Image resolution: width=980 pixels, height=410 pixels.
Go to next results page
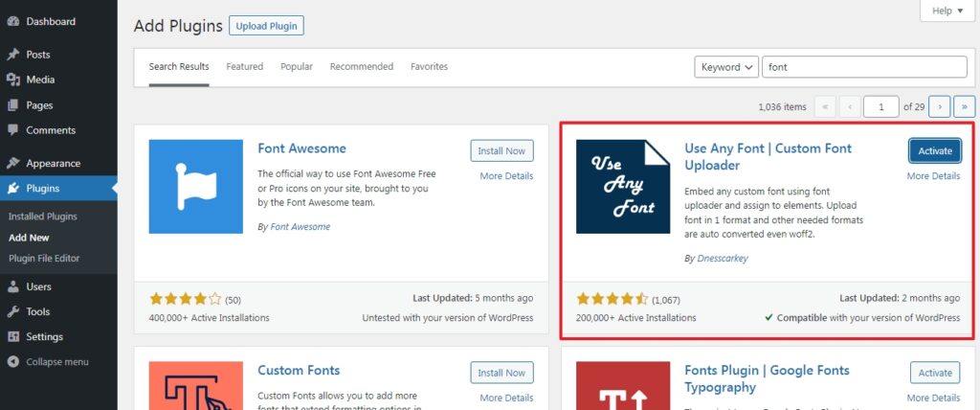tap(940, 106)
